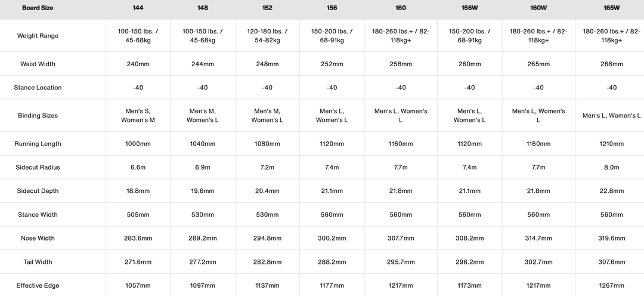Select the 268mm waist width value
Viewport: 644px width, 296px height.
(x=611, y=64)
